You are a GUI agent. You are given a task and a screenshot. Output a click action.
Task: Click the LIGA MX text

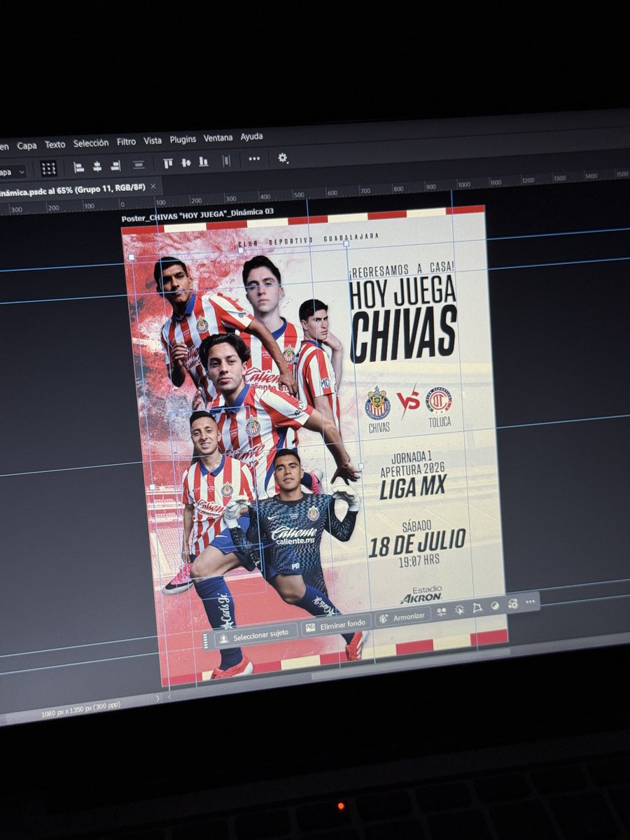click(414, 486)
